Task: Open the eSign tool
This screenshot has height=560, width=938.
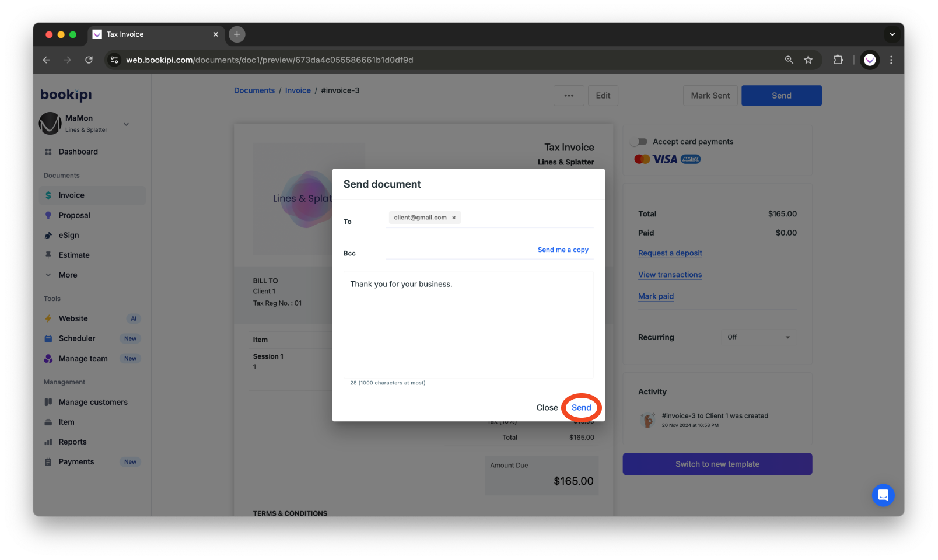Action: pyautogui.click(x=69, y=235)
